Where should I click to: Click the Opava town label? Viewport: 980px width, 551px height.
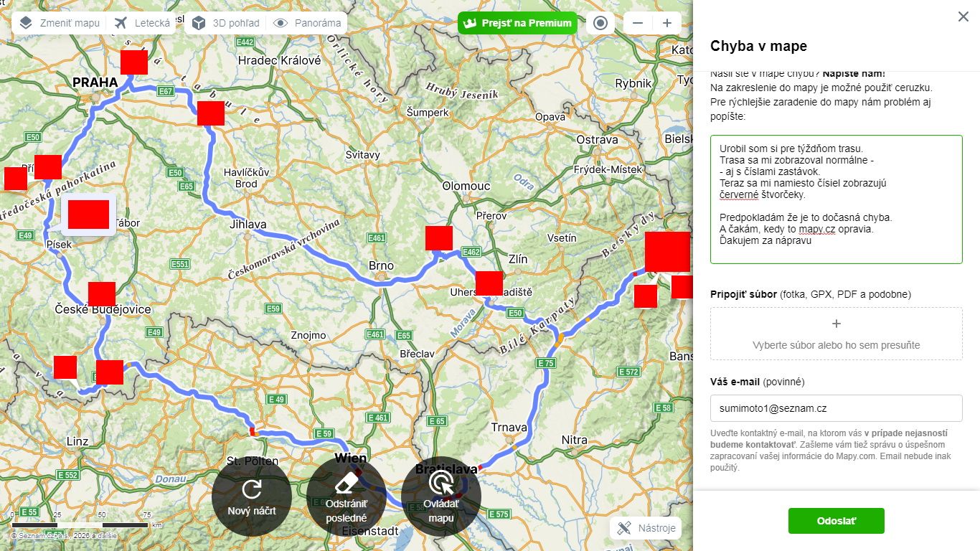(x=550, y=116)
